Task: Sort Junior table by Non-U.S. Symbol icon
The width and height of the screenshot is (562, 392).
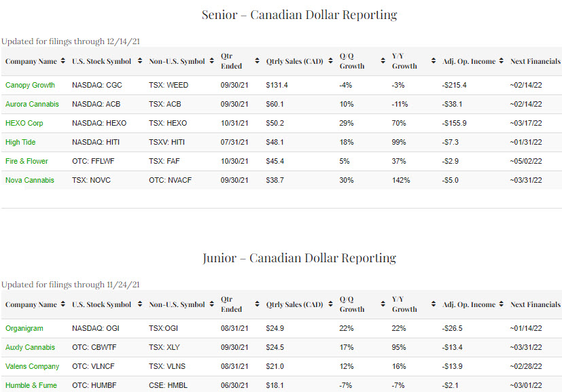Action: pos(211,304)
